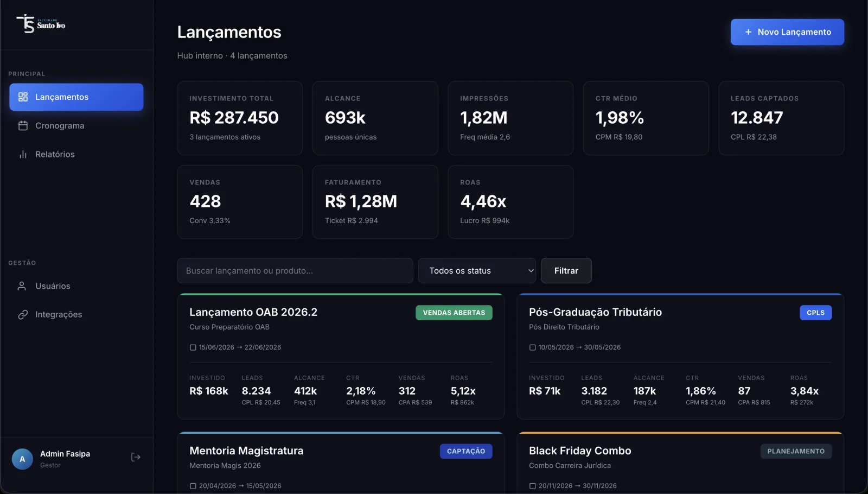This screenshot has width=868, height=494.
Task: Click 'CPL R$ 22,38' text
Action: point(754,137)
